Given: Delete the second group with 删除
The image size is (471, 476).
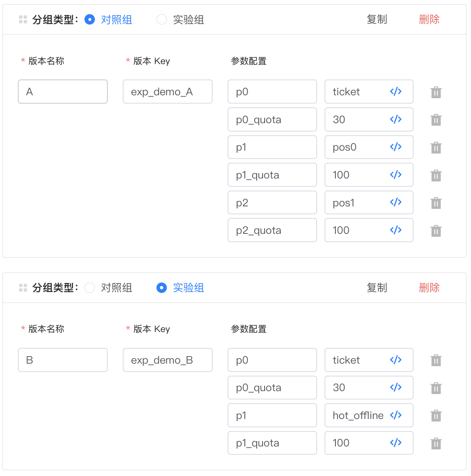Looking at the screenshot, I should click(429, 288).
